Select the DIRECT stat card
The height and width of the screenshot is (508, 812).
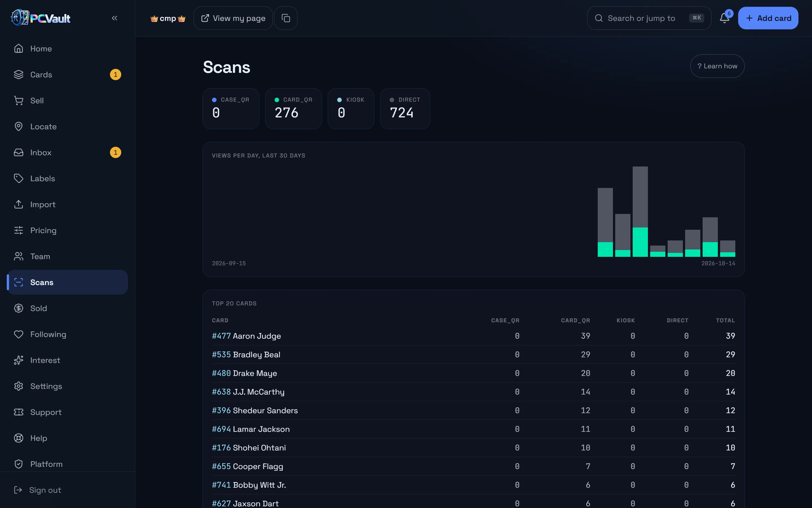pyautogui.click(x=405, y=109)
